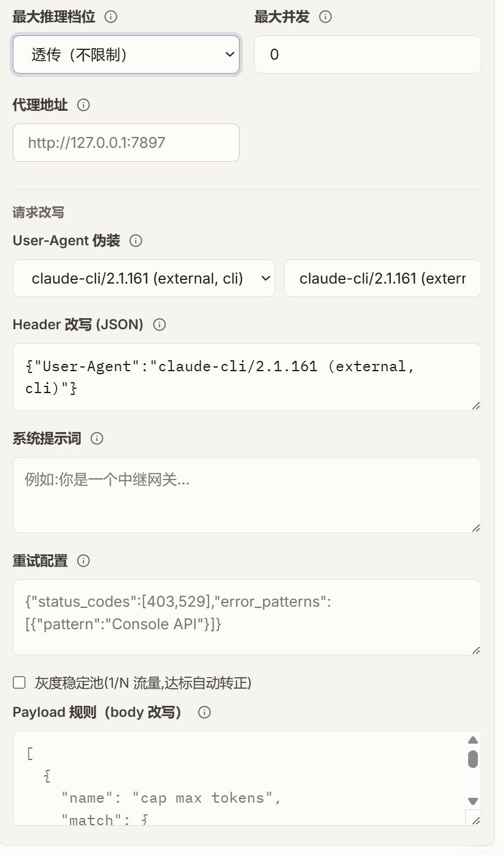Open help icon for Header 改写 (JSON)
This screenshot has width=504, height=855.
tap(159, 324)
